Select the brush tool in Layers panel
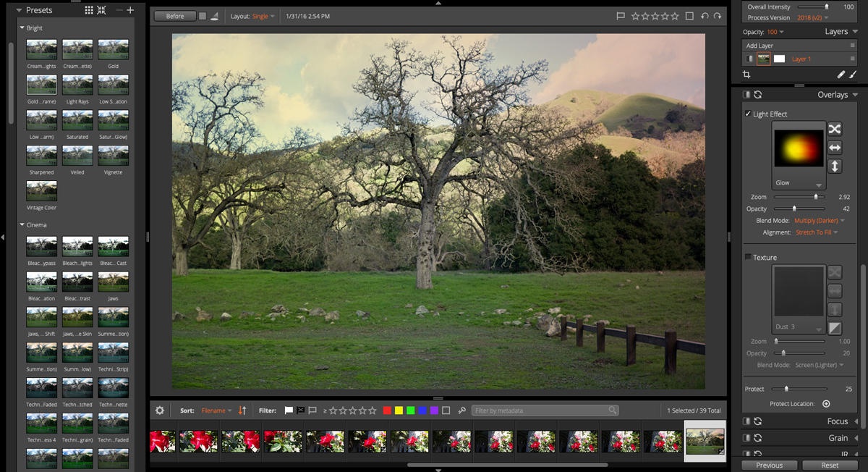Image resolution: width=868 pixels, height=472 pixels. pos(852,74)
